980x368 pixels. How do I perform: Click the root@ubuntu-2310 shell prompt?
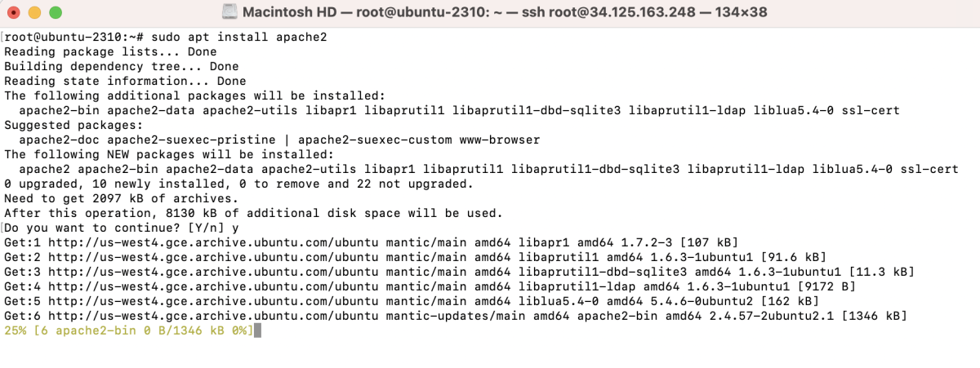(x=75, y=38)
